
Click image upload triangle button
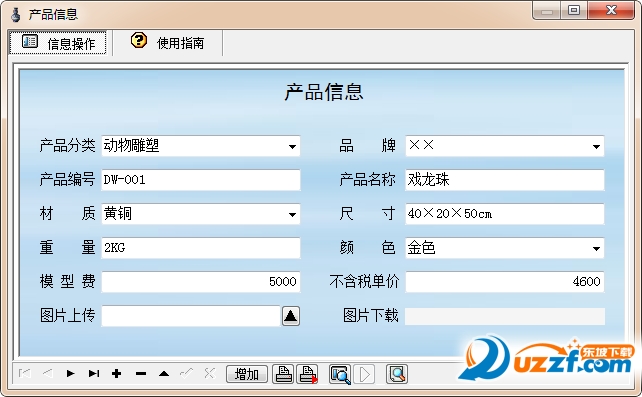tap(291, 316)
